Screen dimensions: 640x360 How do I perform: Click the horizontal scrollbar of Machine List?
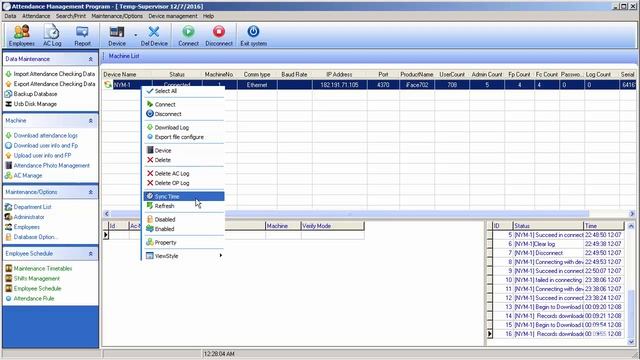tap(349, 213)
